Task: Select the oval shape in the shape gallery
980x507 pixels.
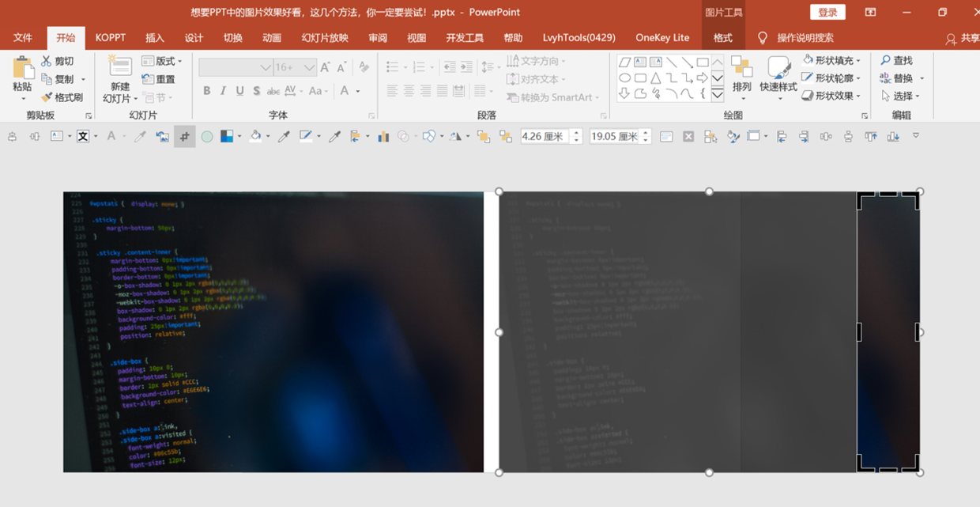Action: (x=624, y=78)
